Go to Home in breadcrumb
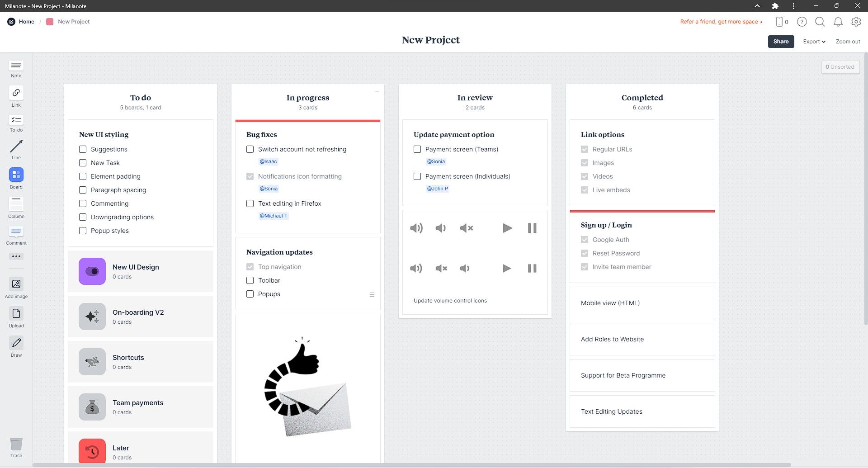This screenshot has width=868, height=468. coord(26,22)
